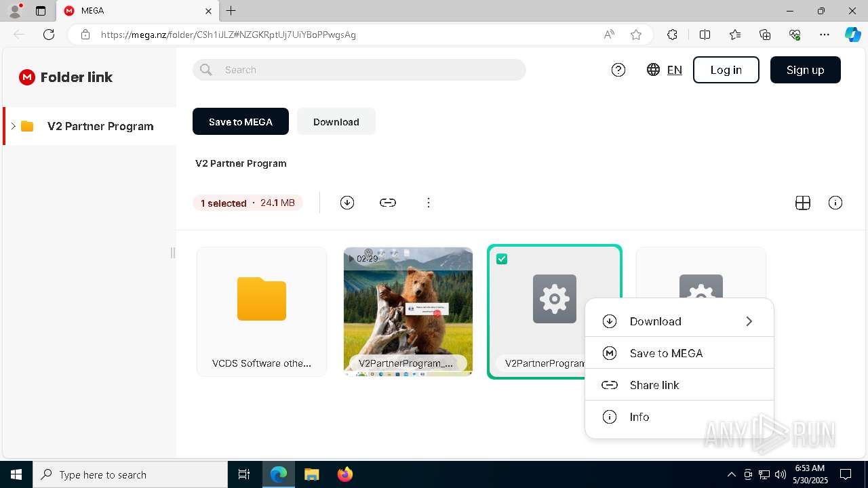Select V2 Partner Program in the sidebar tree
The width and height of the screenshot is (868, 488).
pyautogui.click(x=90, y=126)
